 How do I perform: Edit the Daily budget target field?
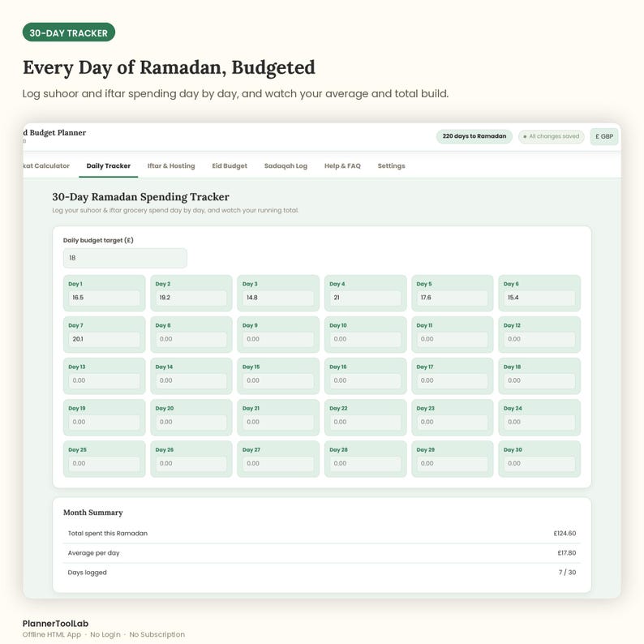(x=125, y=258)
